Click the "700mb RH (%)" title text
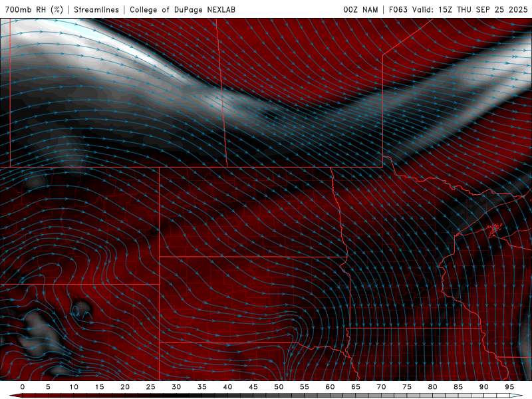Image resolution: width=532 pixels, height=399 pixels. tap(35, 9)
